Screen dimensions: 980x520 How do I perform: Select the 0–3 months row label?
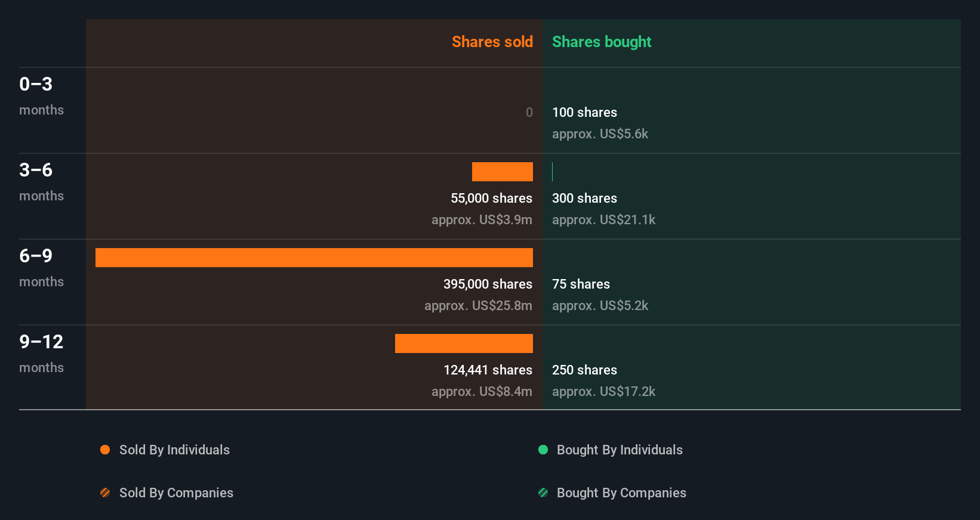click(x=41, y=95)
